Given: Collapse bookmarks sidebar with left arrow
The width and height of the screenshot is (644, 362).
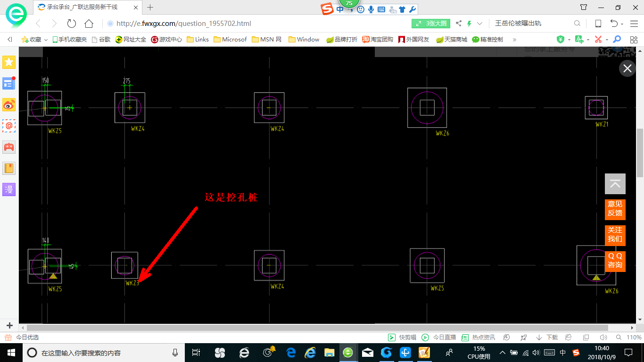Looking at the screenshot, I should (x=10, y=40).
